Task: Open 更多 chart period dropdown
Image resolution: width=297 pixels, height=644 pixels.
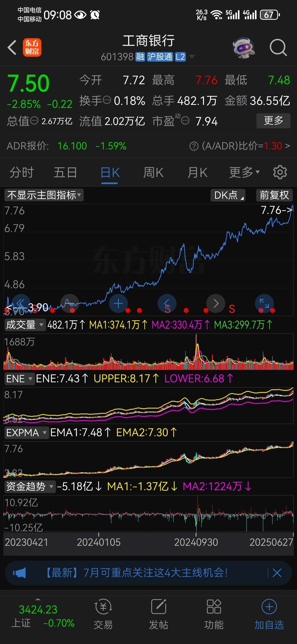Action: pos(244,173)
